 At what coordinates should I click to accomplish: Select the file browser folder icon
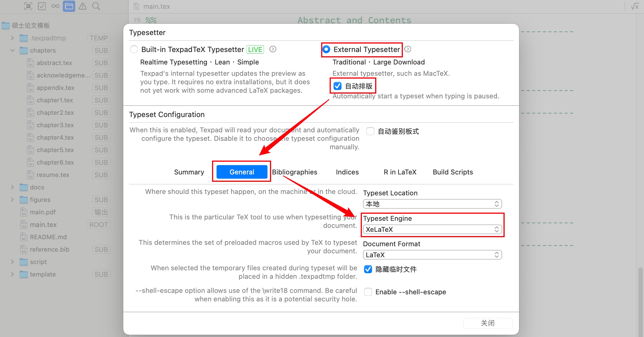click(x=69, y=6)
